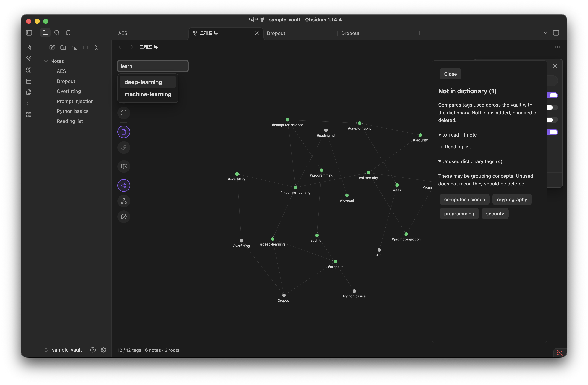Click the sync-off status icon bottom right
Viewport: 588px width, 385px height.
560,353
